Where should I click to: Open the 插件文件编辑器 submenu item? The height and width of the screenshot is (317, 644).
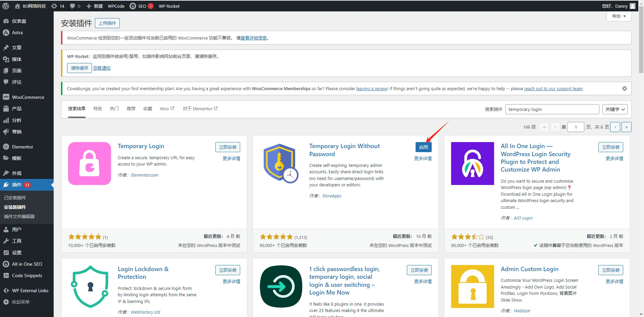point(19,216)
